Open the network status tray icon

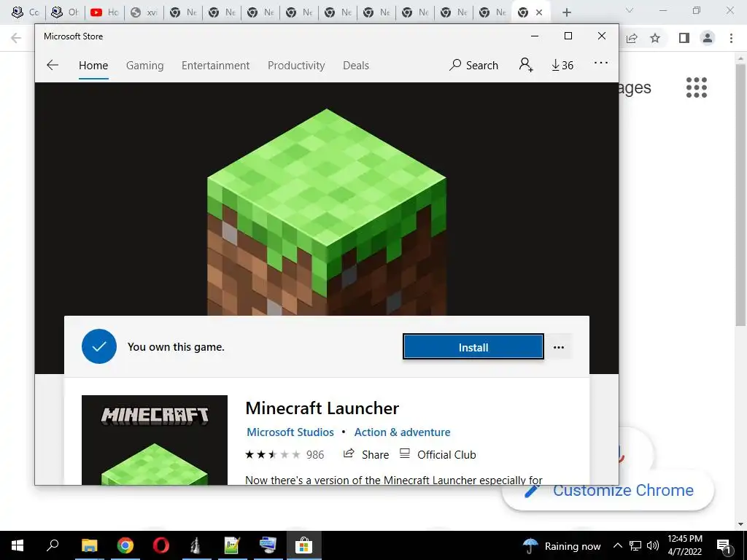pos(635,545)
